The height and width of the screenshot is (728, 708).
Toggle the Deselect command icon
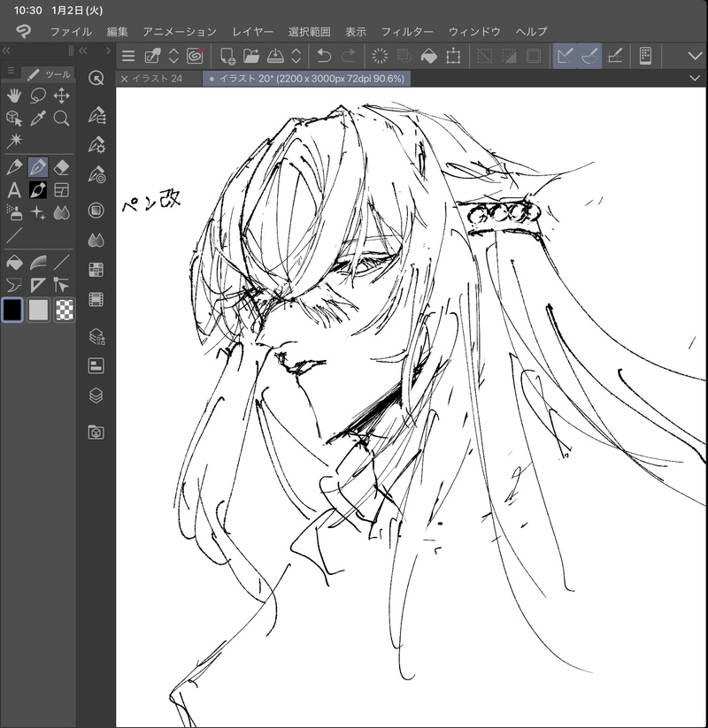(485, 56)
